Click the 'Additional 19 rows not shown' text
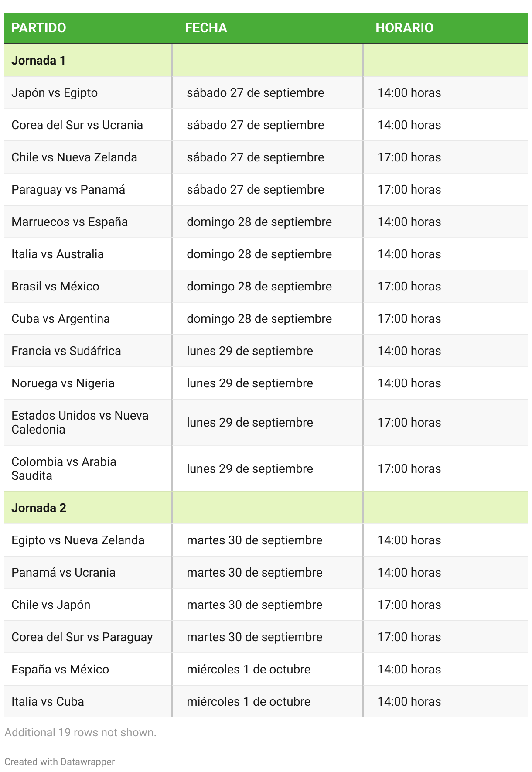The height and width of the screenshot is (772, 532). pos(80,732)
